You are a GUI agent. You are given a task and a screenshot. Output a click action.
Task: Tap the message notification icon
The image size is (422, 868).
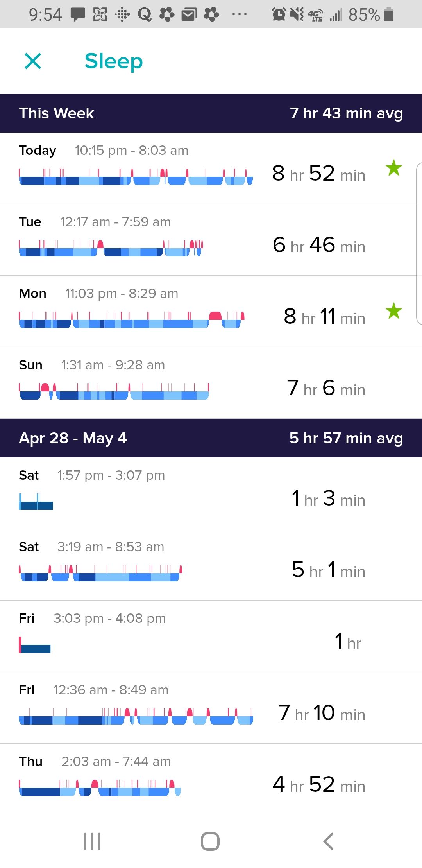pos(78,15)
